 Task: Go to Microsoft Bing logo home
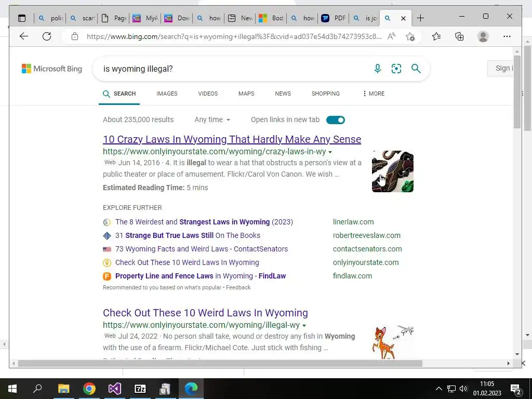(52, 69)
